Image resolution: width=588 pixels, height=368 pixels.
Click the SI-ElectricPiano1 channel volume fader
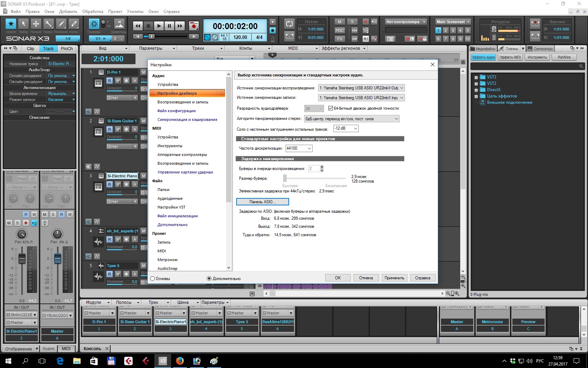click(x=22, y=258)
